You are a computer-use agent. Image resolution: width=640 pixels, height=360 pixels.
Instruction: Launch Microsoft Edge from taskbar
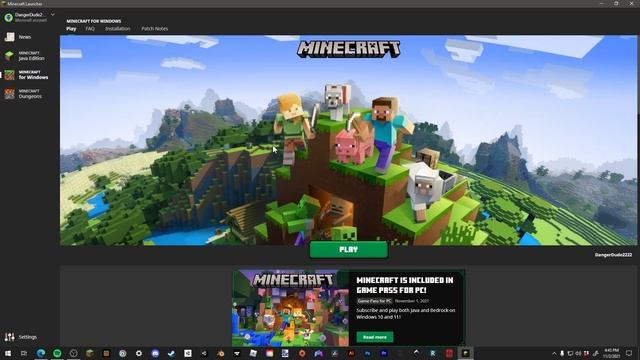(x=41, y=353)
